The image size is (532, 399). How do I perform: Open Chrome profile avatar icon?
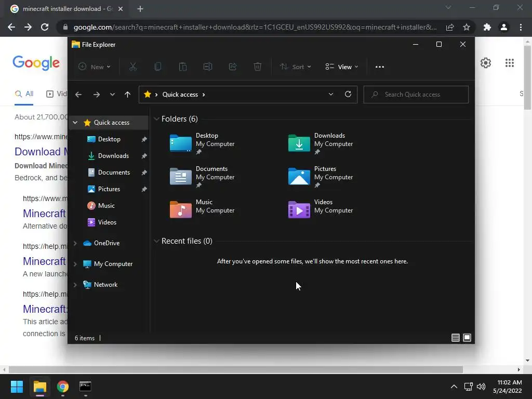point(504,27)
